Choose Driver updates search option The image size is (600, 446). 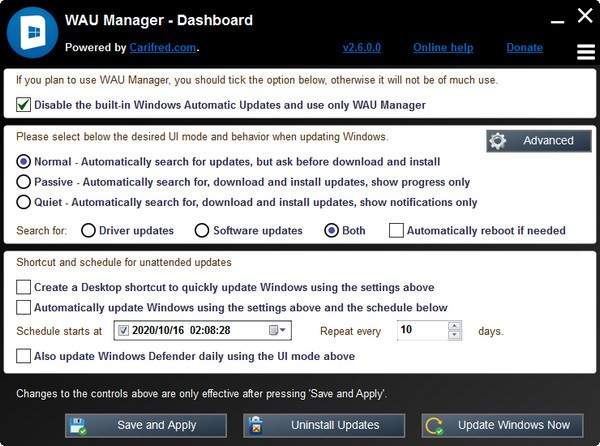88,230
